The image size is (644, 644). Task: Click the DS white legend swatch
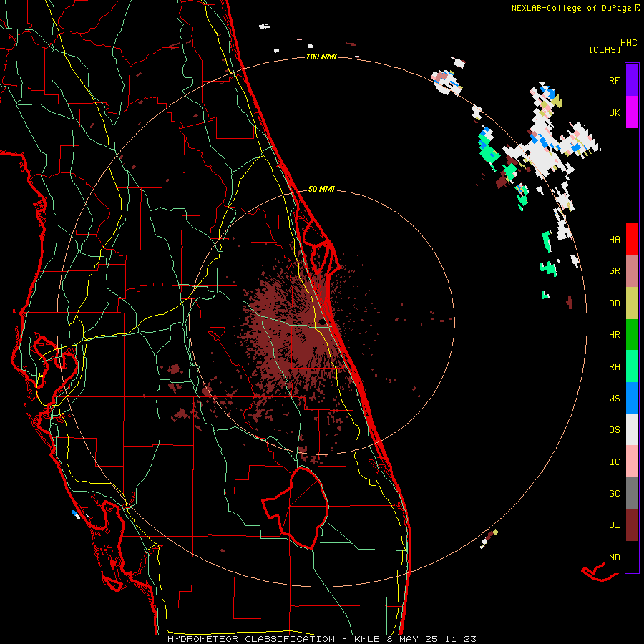click(x=632, y=429)
